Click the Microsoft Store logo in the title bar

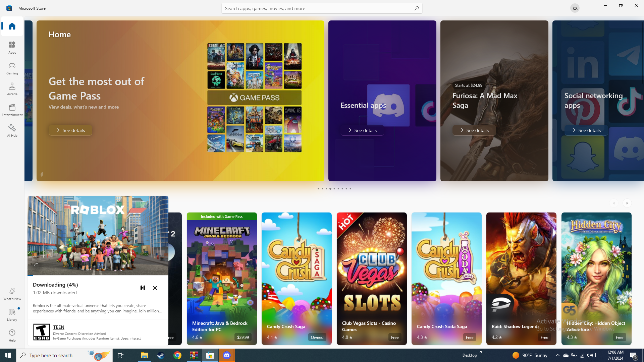coord(9,8)
